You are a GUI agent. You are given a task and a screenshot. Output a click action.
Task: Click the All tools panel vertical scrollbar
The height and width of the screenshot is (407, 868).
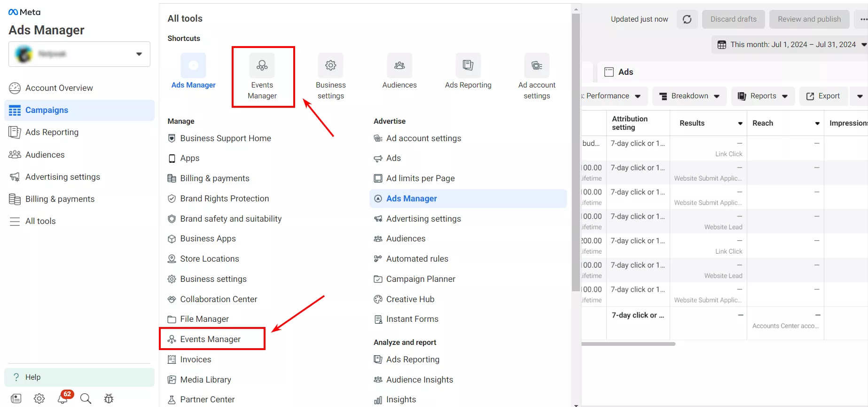(576, 152)
